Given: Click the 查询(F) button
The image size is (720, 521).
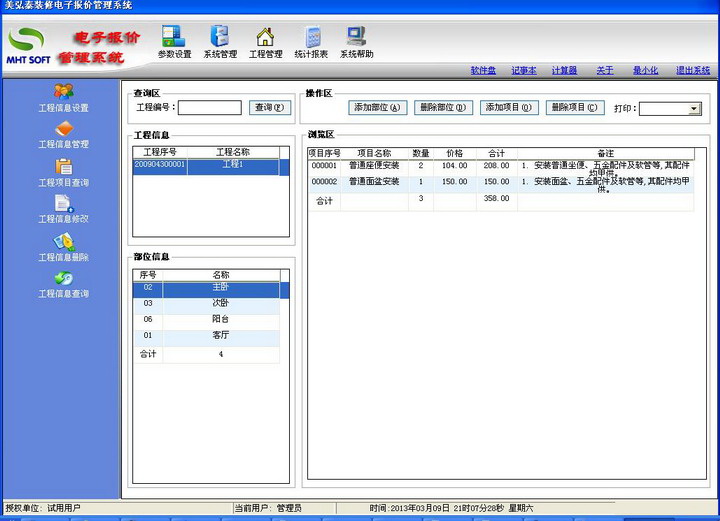Looking at the screenshot, I should click(x=270, y=107).
